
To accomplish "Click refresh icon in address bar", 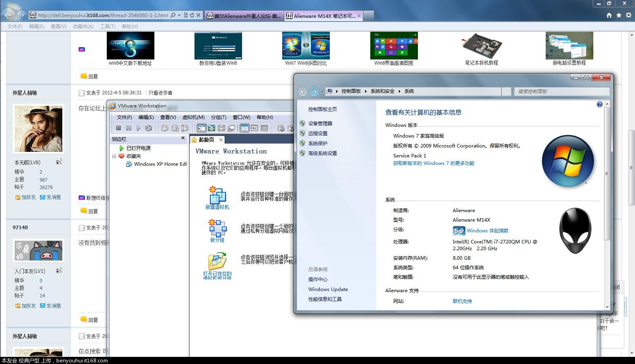I will tap(192, 15).
